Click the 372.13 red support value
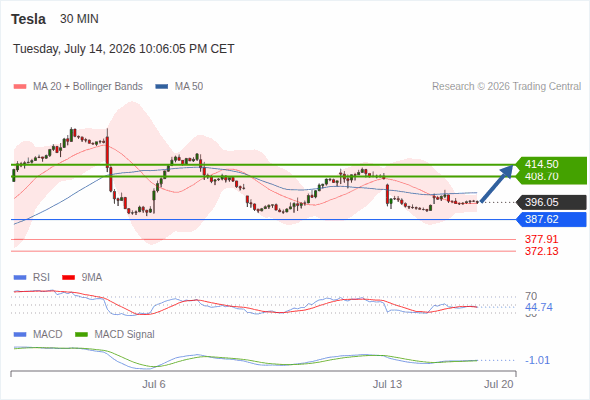This screenshot has height=400, width=590. [x=541, y=251]
